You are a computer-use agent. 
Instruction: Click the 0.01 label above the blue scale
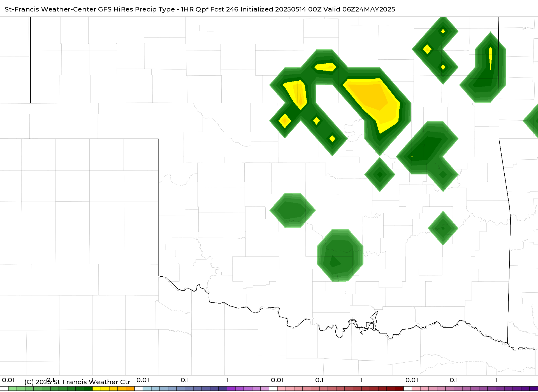pos(143,380)
